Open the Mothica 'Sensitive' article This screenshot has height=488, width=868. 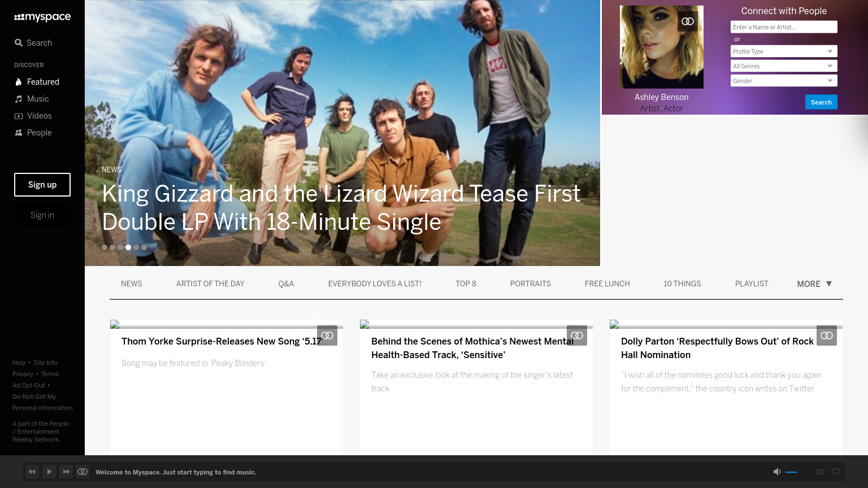[472, 348]
